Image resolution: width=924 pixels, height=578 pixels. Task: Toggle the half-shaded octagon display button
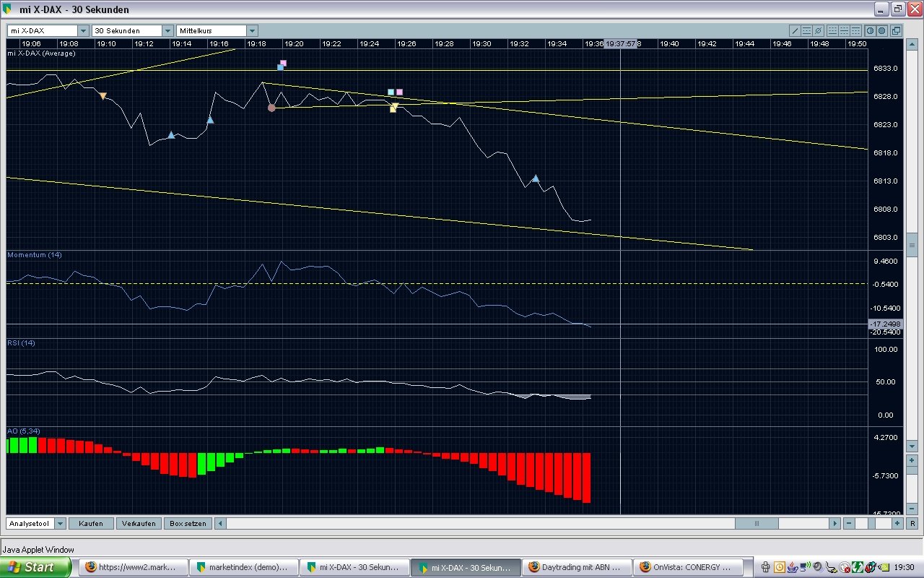(x=870, y=31)
